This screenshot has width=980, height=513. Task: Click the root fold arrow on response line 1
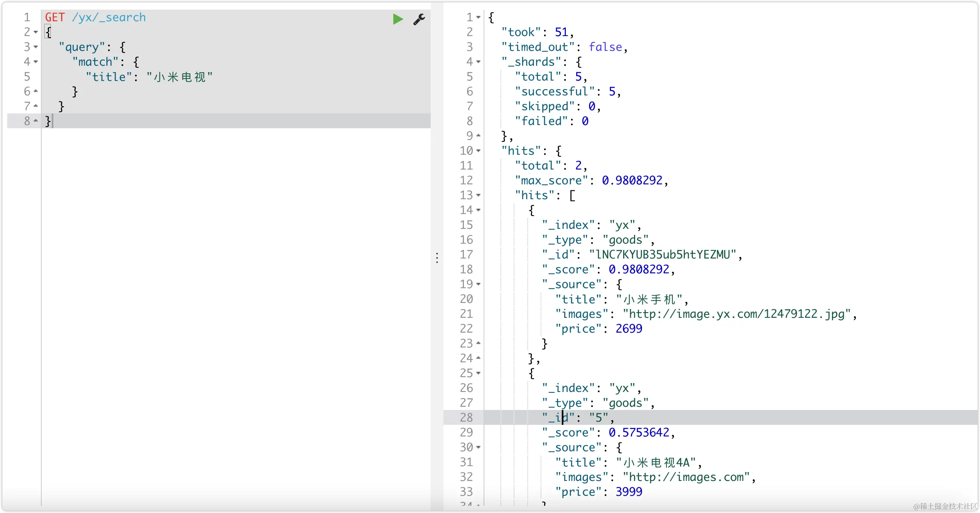[478, 17]
